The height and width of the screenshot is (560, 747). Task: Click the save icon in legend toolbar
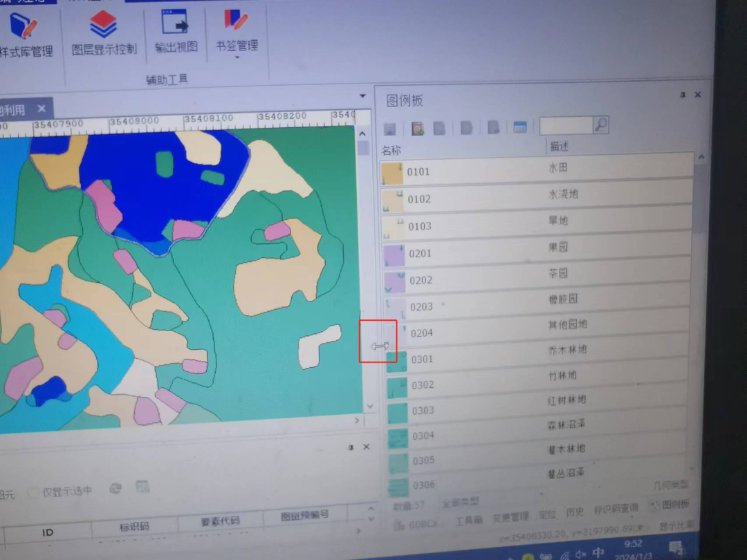(389, 129)
